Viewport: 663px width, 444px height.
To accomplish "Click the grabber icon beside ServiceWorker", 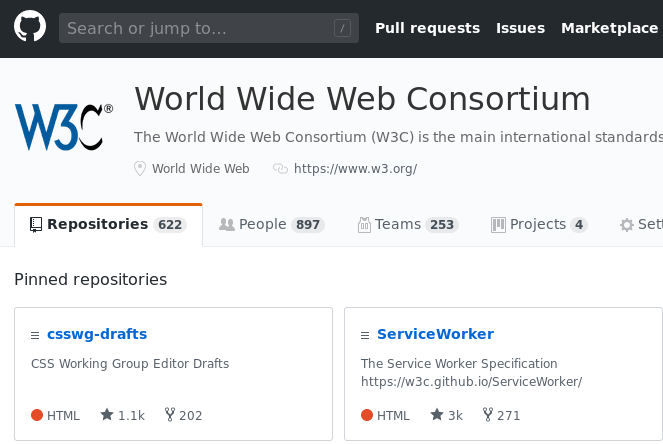I will (x=366, y=335).
